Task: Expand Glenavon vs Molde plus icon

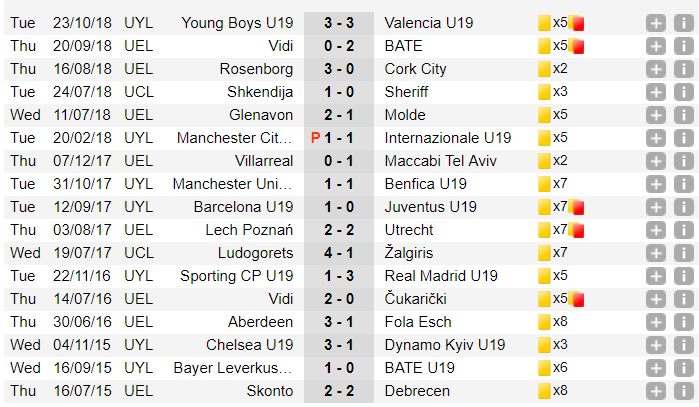Action: point(655,114)
